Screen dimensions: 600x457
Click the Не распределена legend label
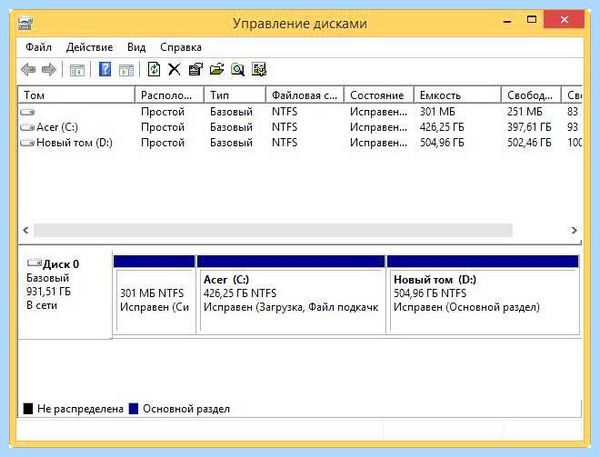pyautogui.click(x=80, y=409)
